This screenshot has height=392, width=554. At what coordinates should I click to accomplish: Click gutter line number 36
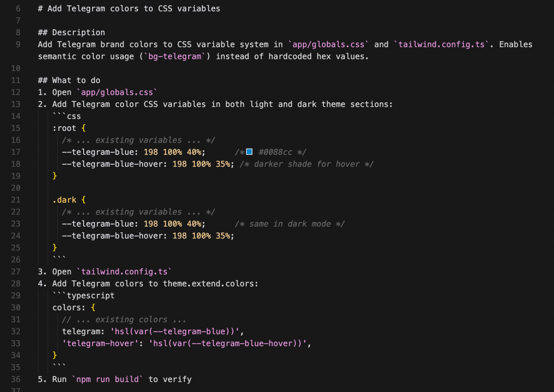(16, 379)
